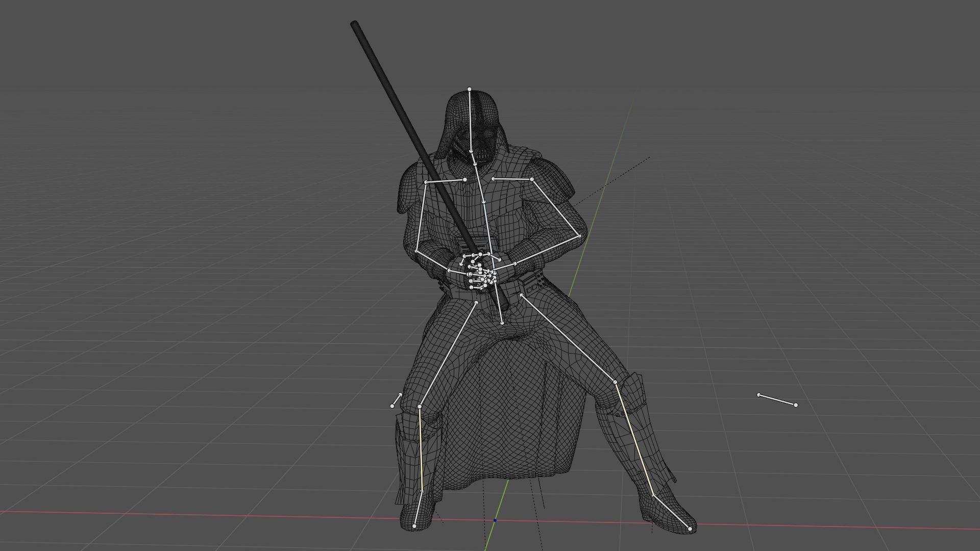The image size is (980, 551).
Task: Click the joint at the helmet's top
Action: [x=470, y=89]
